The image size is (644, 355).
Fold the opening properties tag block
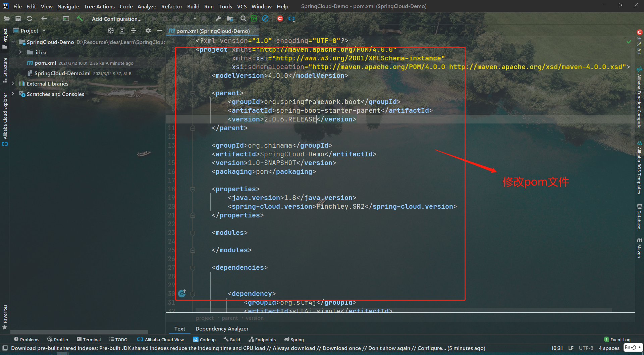pos(193,189)
